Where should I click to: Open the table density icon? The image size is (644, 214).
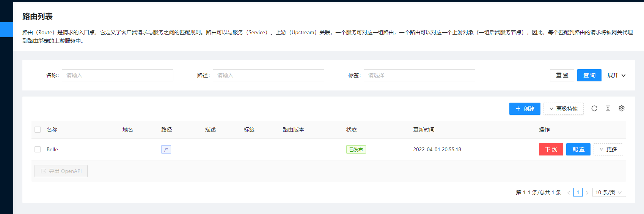pos(608,109)
